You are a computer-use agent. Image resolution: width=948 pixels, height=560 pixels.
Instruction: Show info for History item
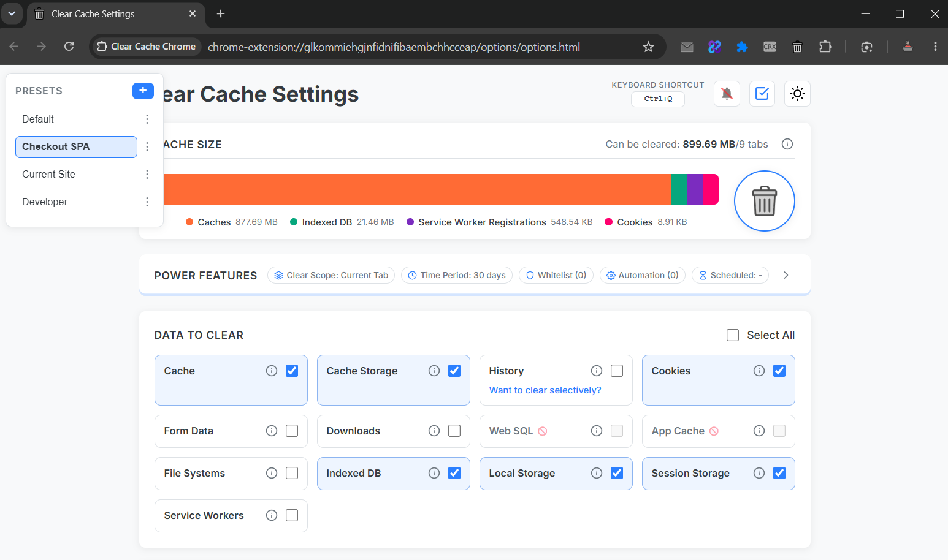597,371
